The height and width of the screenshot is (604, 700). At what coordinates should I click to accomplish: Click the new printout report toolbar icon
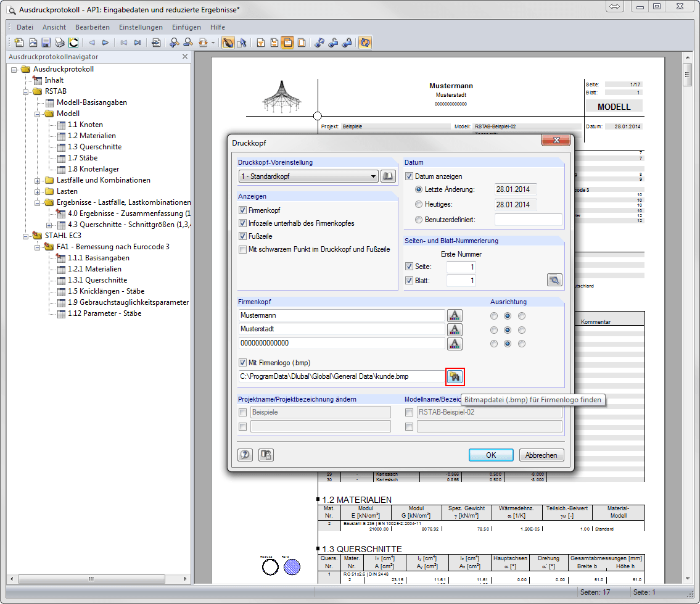[x=19, y=43]
